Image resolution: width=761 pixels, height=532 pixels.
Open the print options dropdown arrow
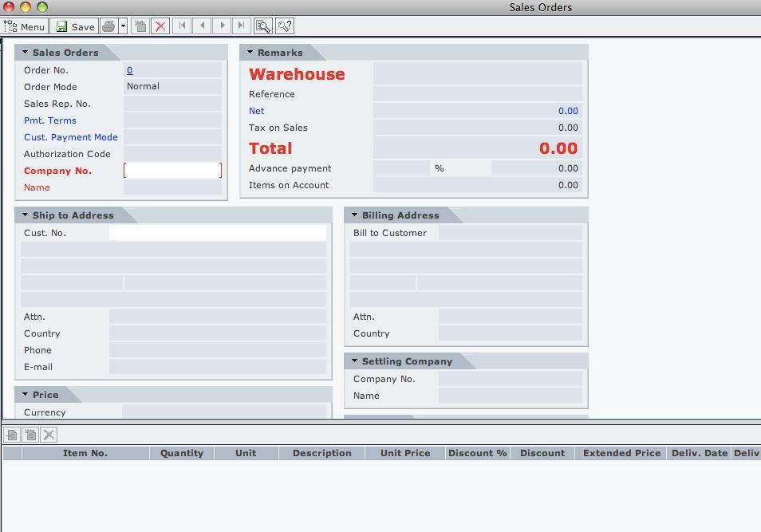pos(124,26)
